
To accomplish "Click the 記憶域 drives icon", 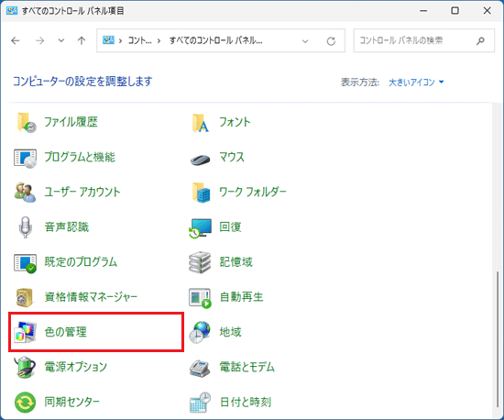I will [x=200, y=262].
